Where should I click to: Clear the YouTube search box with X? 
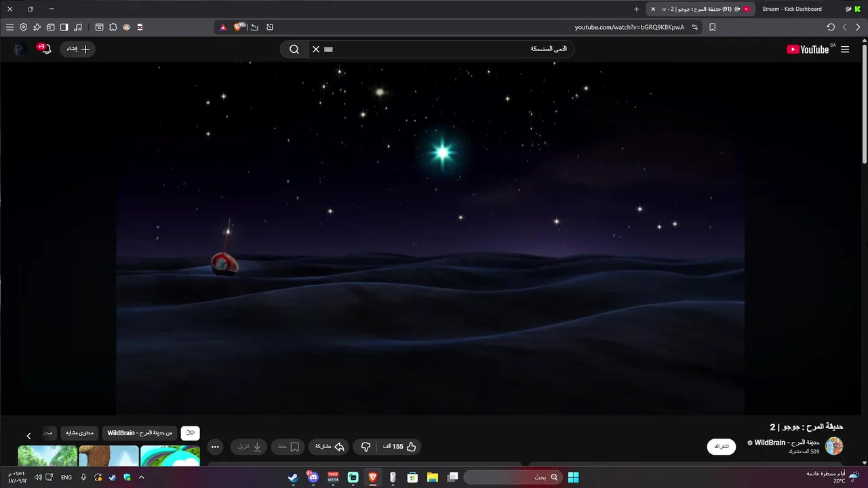(316, 49)
